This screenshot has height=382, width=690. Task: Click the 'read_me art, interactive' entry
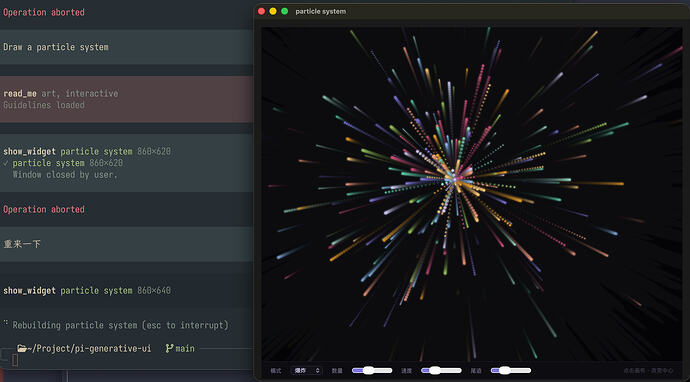point(61,93)
